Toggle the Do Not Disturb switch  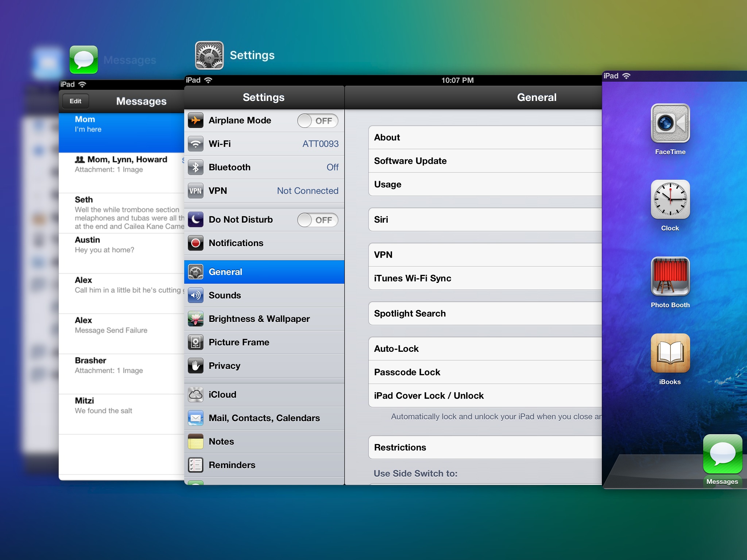pyautogui.click(x=317, y=220)
